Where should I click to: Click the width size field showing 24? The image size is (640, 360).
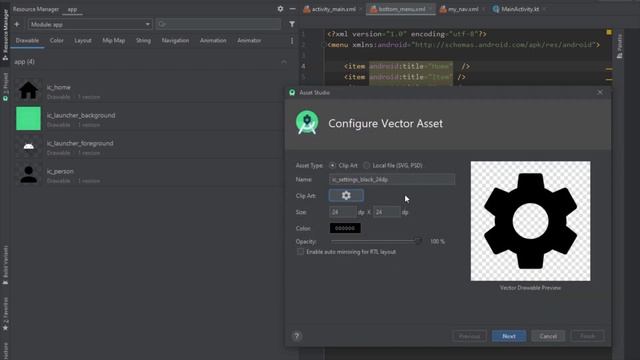tap(342, 212)
